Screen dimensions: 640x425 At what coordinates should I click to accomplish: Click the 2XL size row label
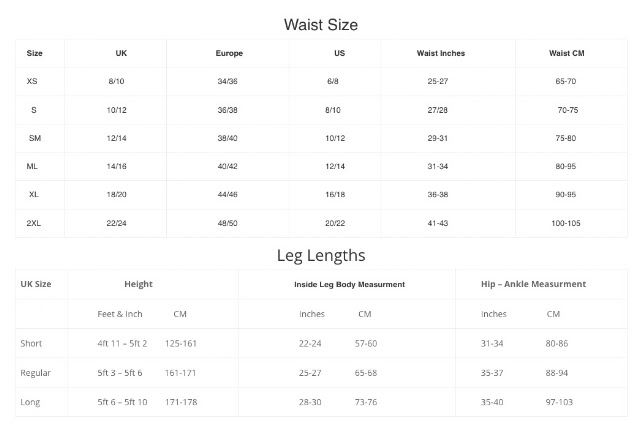pyautogui.click(x=33, y=223)
